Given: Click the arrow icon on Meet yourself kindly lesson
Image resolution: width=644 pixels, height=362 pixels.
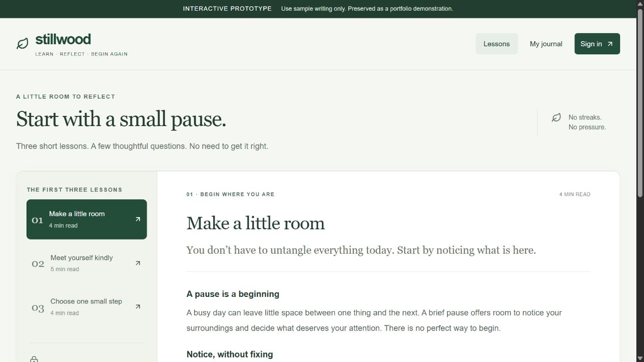Looking at the screenshot, I should coord(137,263).
